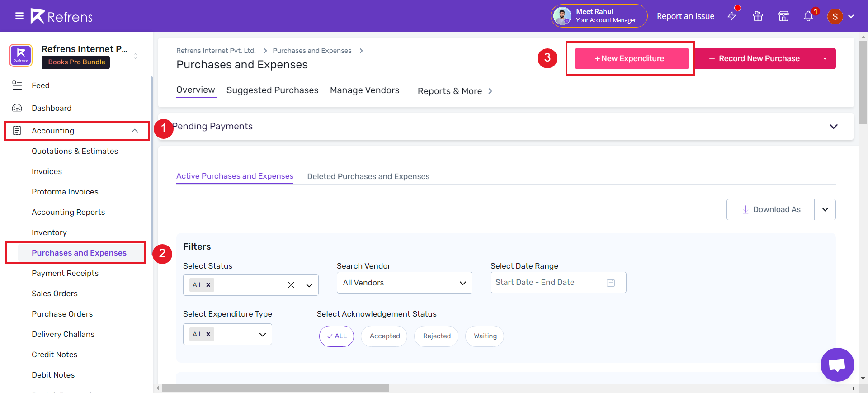868x393 pixels.
Task: Click the Refrens logo
Action: coord(61,16)
